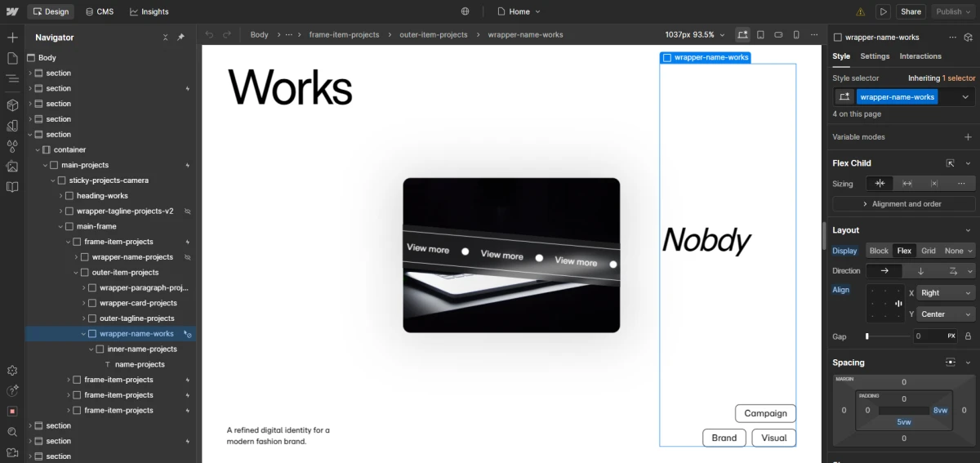Open the Navigator panel icon in sidebar

(12, 79)
